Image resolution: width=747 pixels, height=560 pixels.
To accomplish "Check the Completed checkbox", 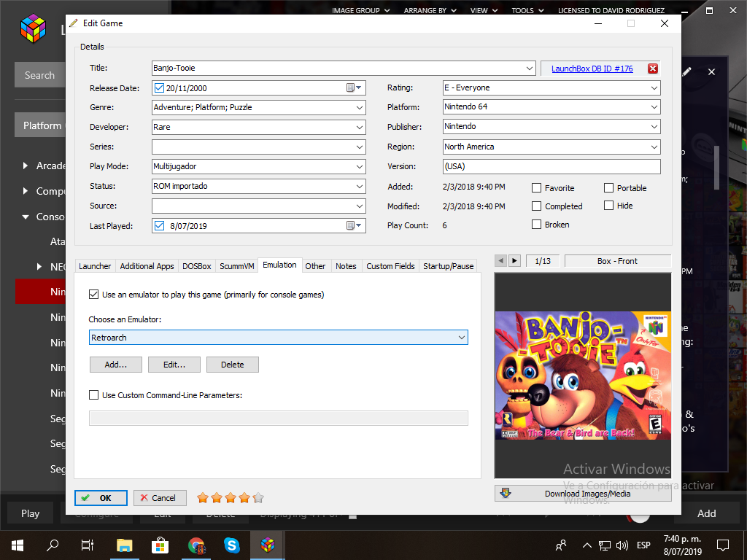I will [x=536, y=206].
